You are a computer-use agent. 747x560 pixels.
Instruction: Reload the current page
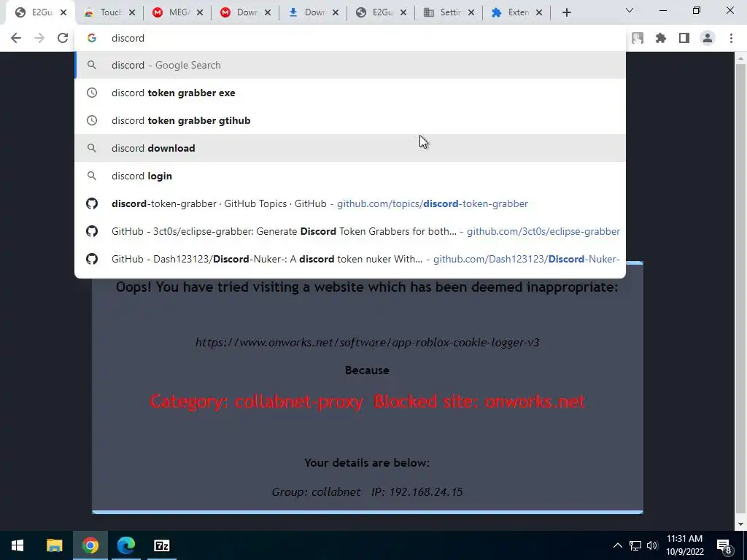(63, 38)
